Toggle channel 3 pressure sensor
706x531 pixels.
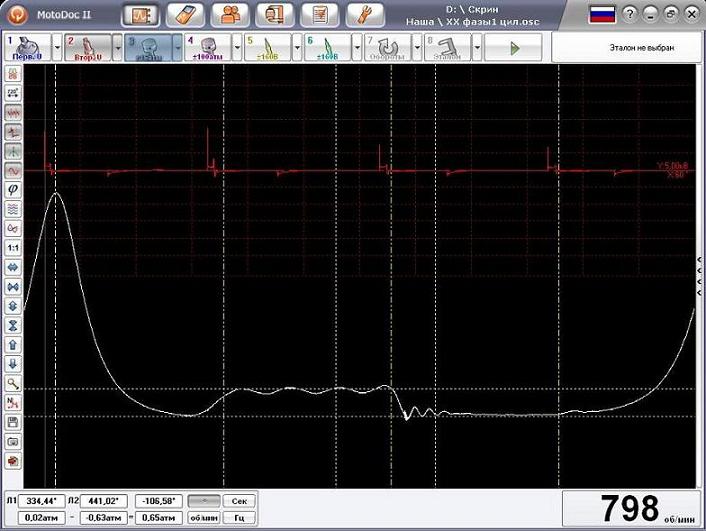coord(148,47)
